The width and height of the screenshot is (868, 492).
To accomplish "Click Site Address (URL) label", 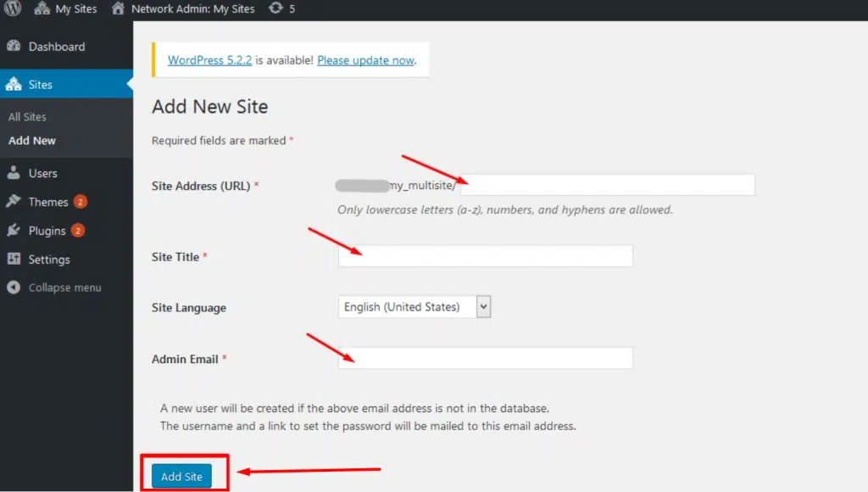I will pyautogui.click(x=201, y=186).
